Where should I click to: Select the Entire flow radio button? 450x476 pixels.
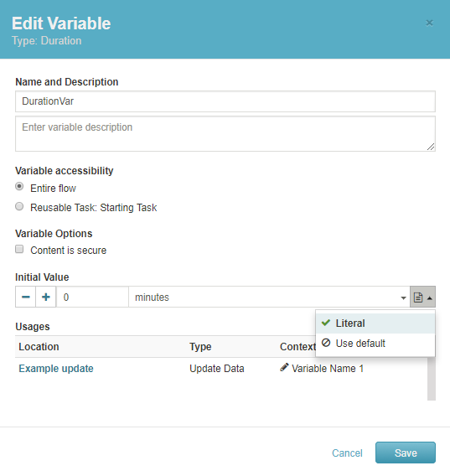[19, 186]
